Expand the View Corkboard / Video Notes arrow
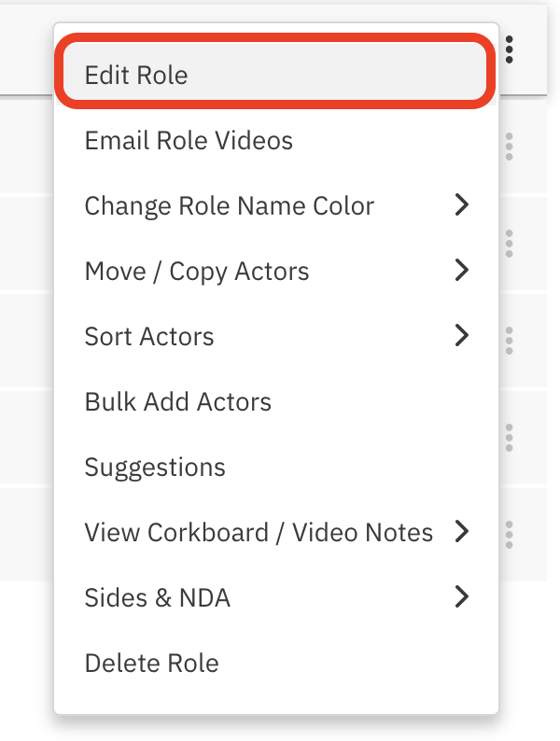 point(461,532)
